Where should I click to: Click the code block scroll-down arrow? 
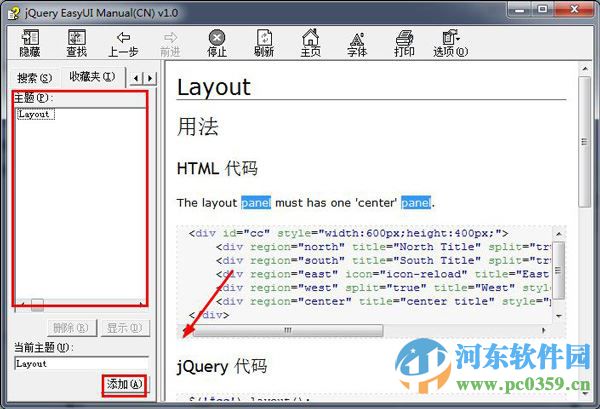[x=559, y=316]
